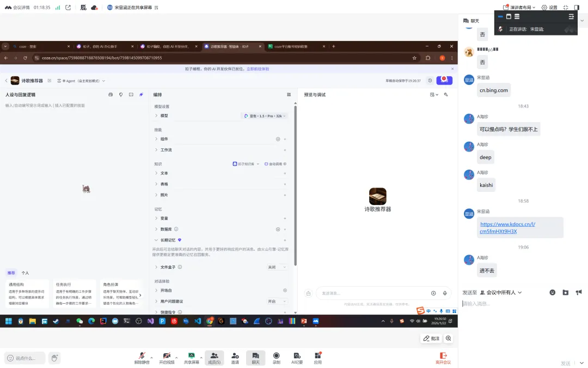The width and height of the screenshot is (588, 368).
Task: Start recording with 录制 button
Action: [x=277, y=358]
